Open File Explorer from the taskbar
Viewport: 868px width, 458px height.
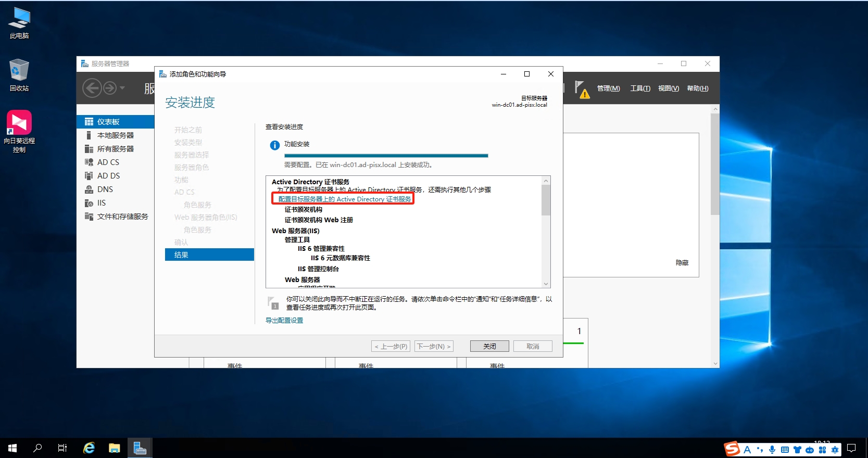115,448
